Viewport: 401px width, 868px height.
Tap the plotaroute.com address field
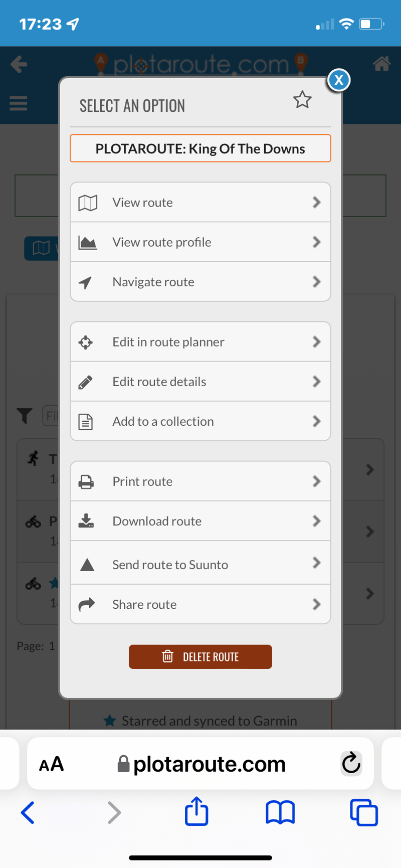200,764
